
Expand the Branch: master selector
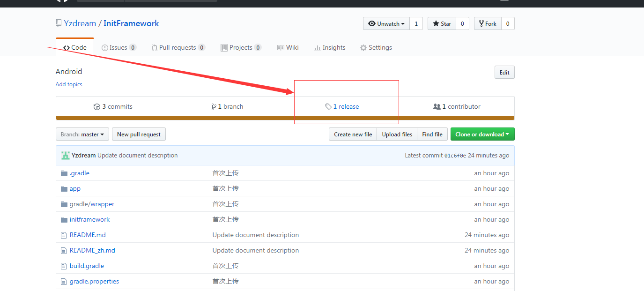pos(82,134)
